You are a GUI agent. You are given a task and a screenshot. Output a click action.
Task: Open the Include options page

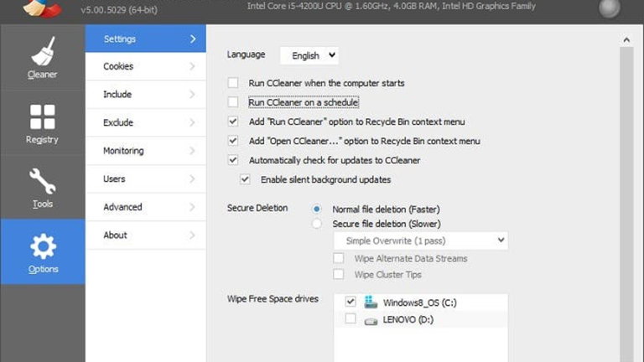145,95
